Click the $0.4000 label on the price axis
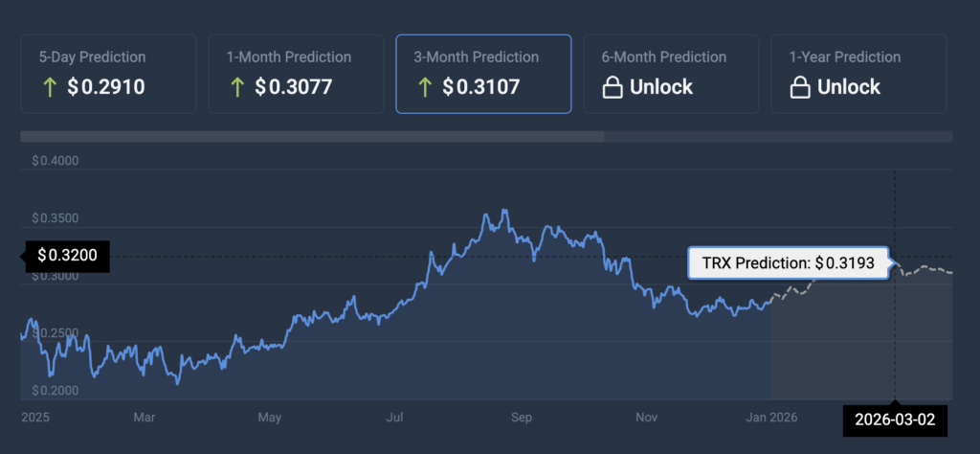 click(x=56, y=161)
